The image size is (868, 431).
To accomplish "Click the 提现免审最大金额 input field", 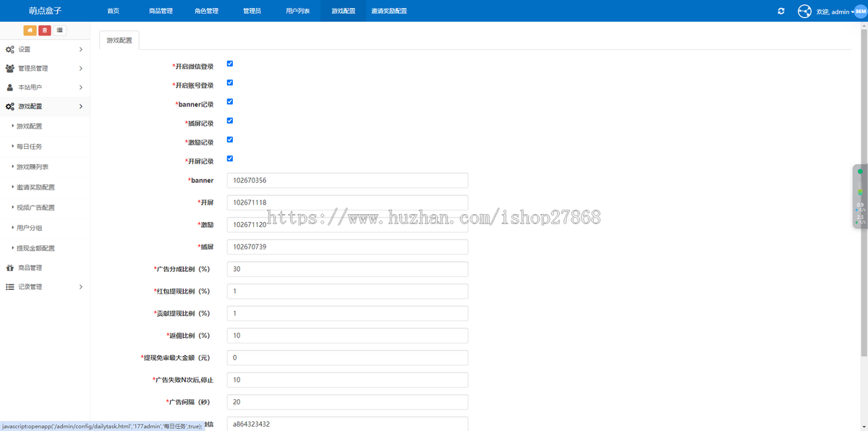I will [347, 358].
